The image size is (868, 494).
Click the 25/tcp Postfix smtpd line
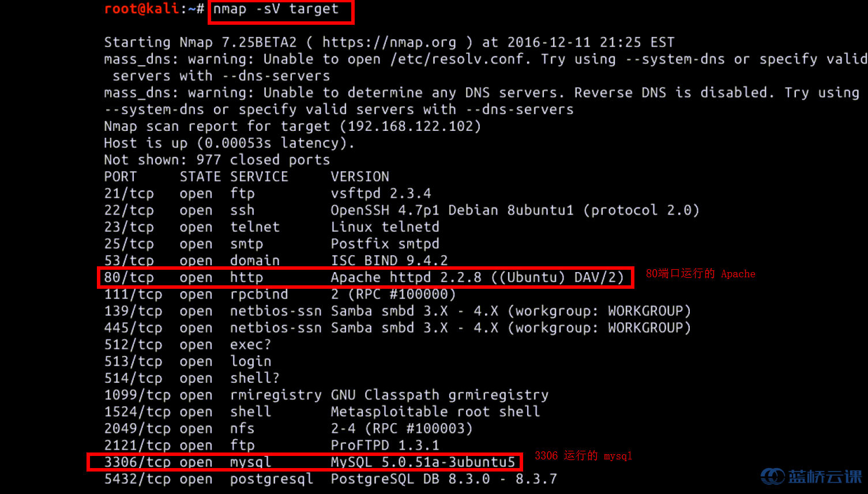[272, 244]
